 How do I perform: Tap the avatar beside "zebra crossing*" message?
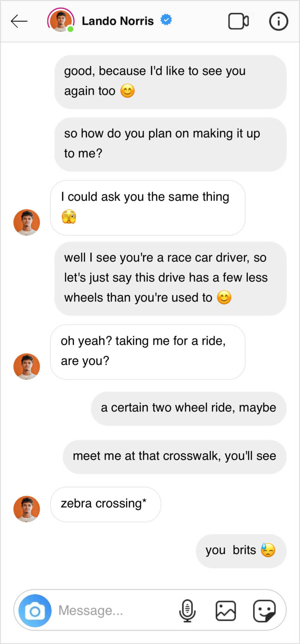point(27,509)
